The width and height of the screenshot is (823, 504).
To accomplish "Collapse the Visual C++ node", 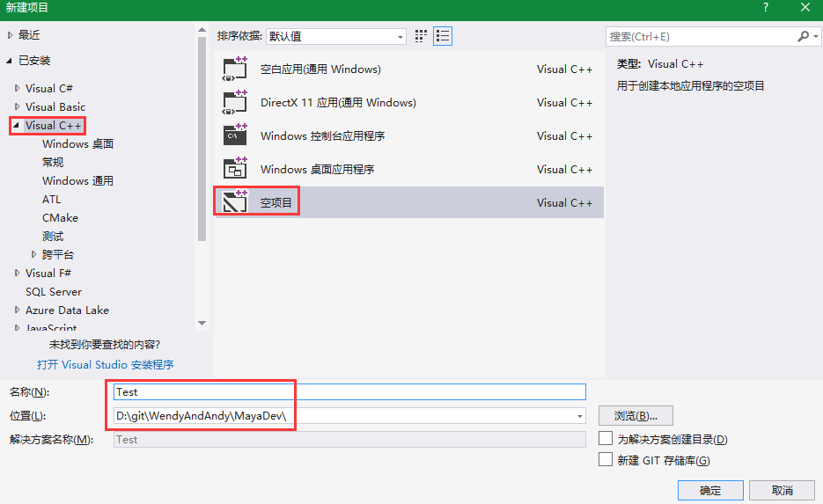I will [16, 126].
